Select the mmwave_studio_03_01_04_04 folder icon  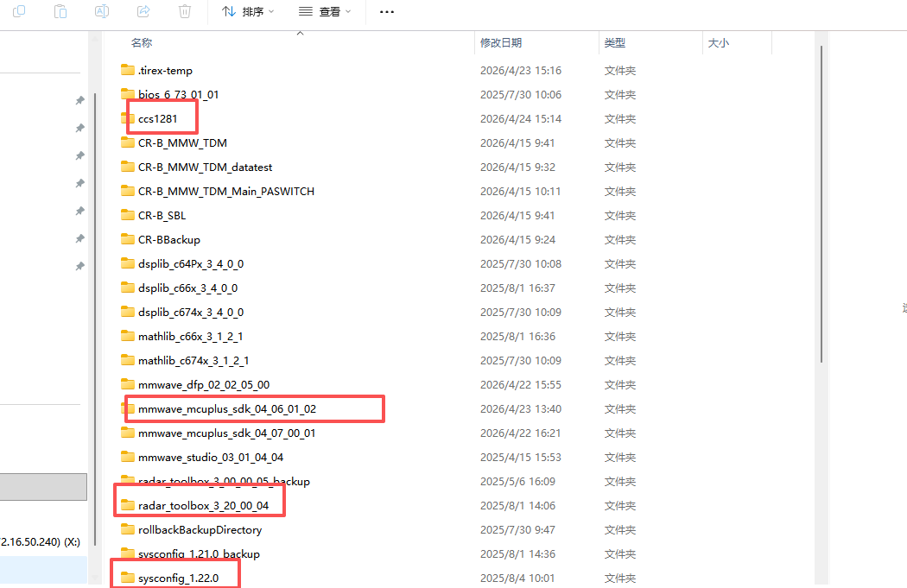128,457
